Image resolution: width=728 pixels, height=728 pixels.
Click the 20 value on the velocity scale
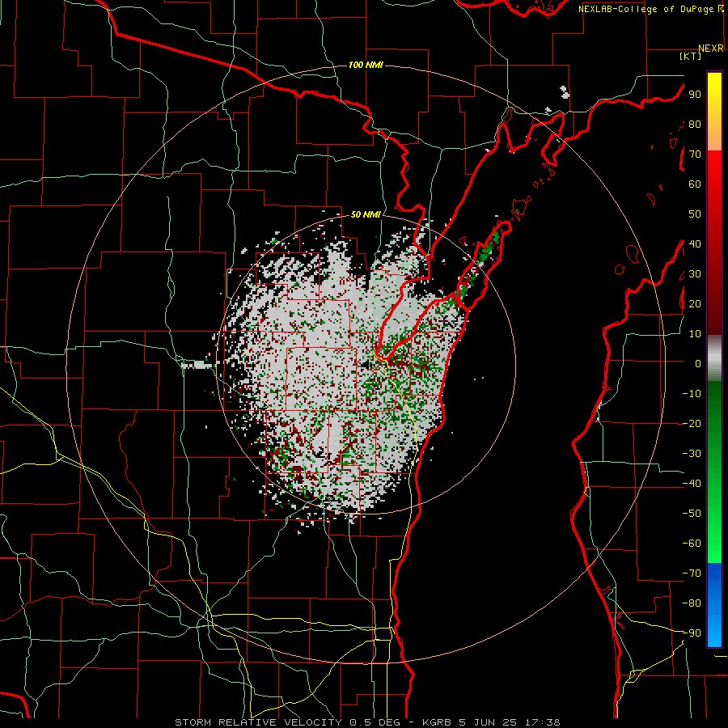pyautogui.click(x=695, y=303)
